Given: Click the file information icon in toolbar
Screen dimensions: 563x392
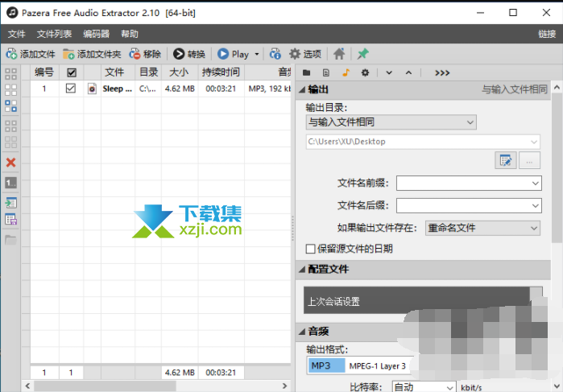Looking at the screenshot, I should [x=275, y=54].
